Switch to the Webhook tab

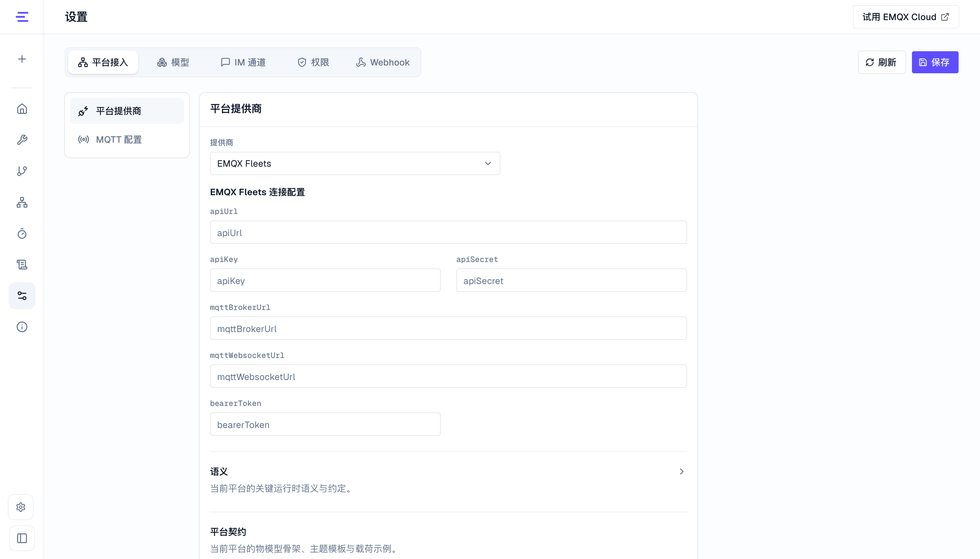[383, 62]
